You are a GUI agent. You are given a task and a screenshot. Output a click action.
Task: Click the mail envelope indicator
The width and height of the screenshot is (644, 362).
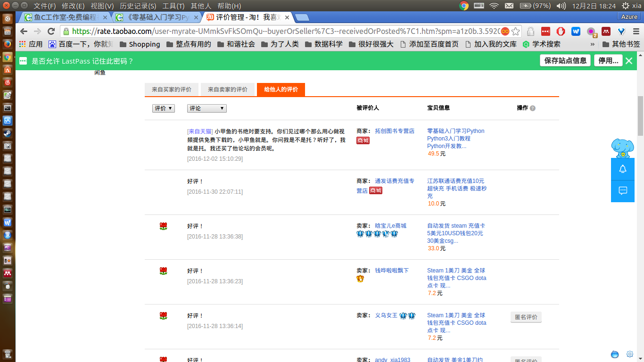[x=509, y=6]
